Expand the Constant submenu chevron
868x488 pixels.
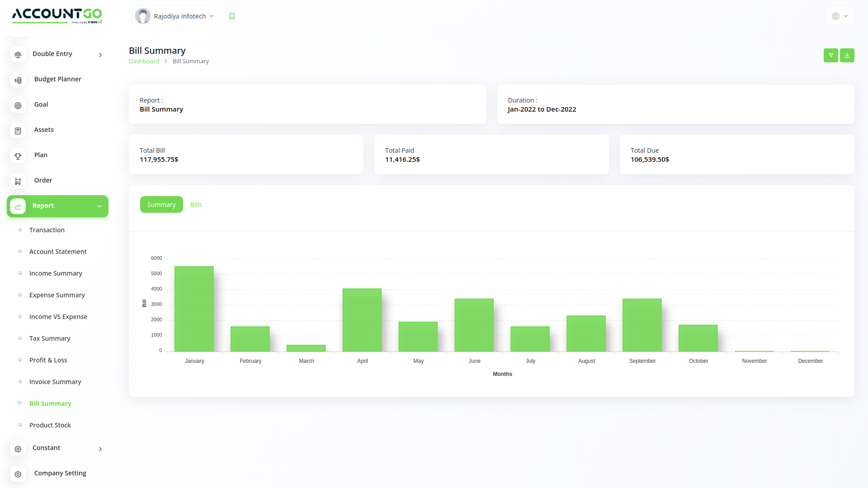tap(100, 449)
